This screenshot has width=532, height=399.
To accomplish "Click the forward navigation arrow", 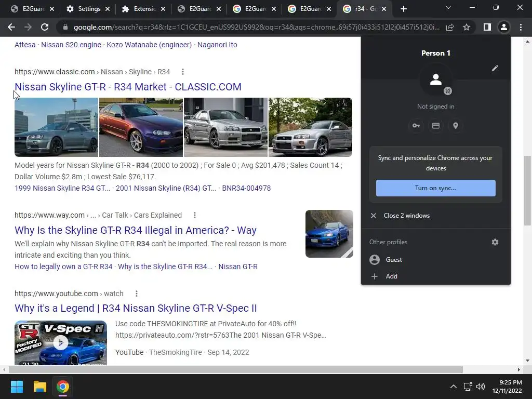I will tap(28, 27).
